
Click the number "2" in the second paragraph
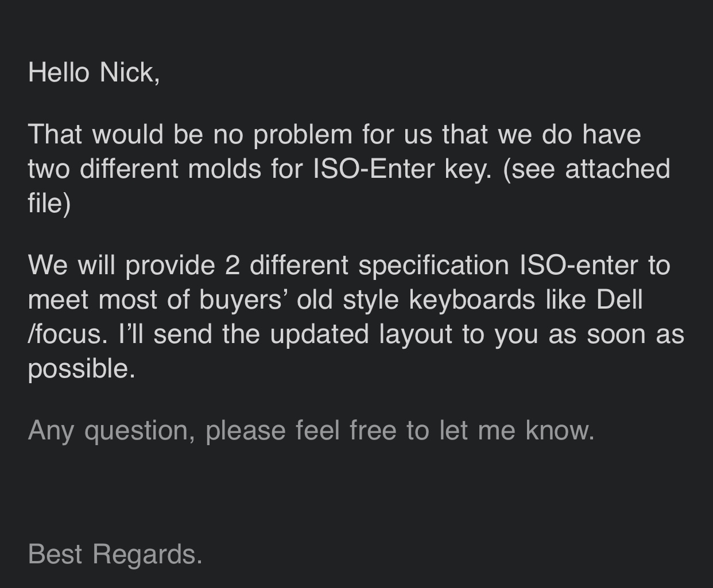pos(232,266)
